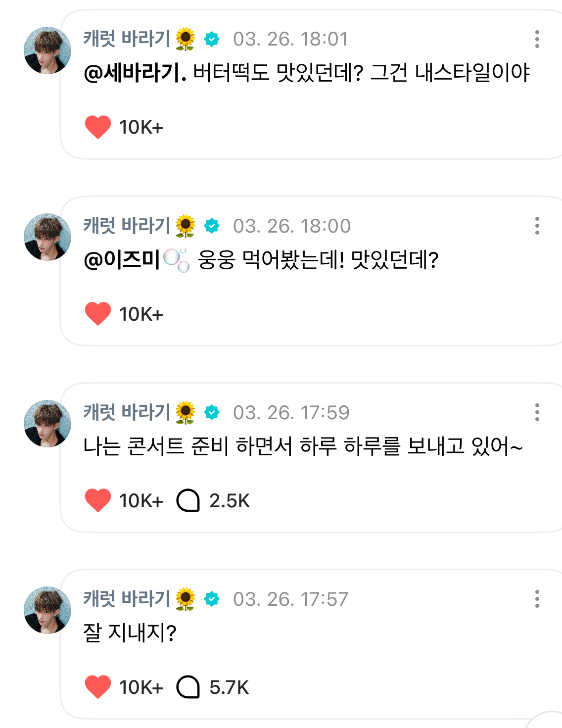
Task: Tap heart on the 잘 지내지? post
Action: tap(98, 687)
